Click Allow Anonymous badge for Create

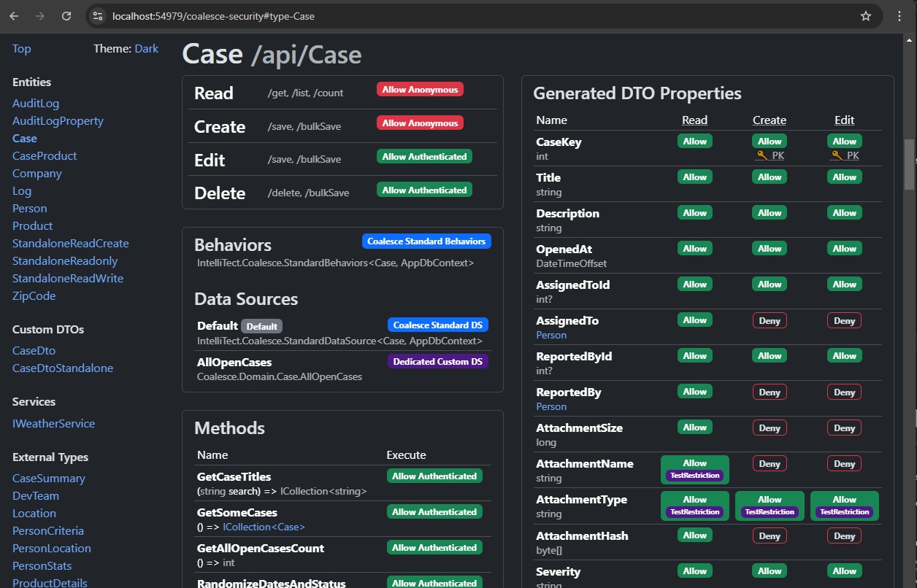click(x=420, y=123)
